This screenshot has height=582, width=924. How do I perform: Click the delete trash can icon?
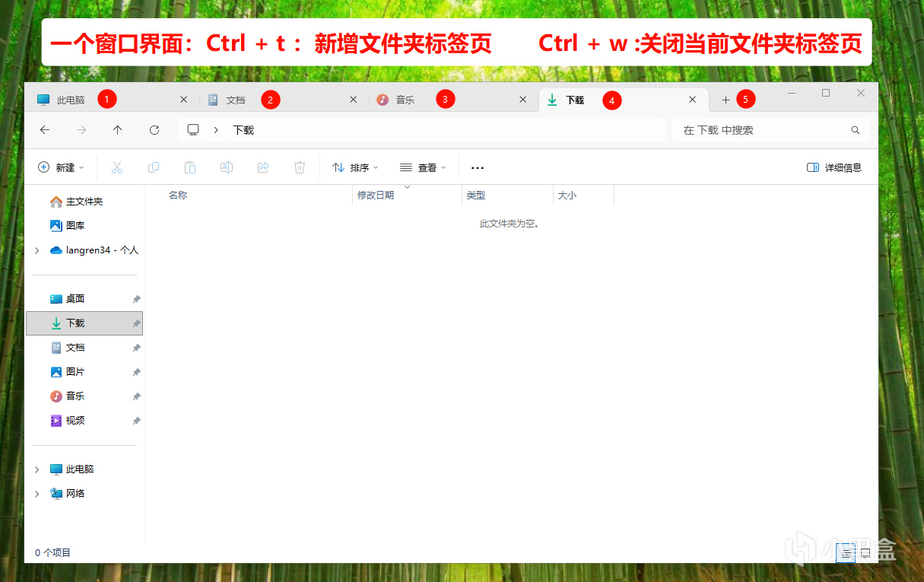pyautogui.click(x=300, y=167)
